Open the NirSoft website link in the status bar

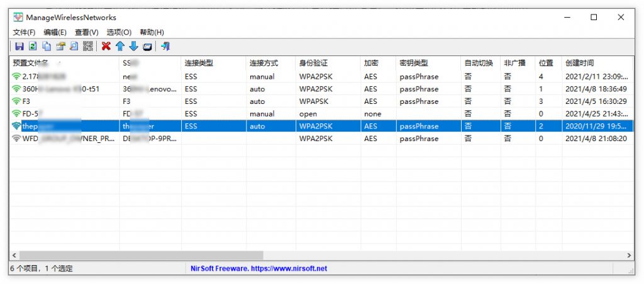[x=258, y=268]
